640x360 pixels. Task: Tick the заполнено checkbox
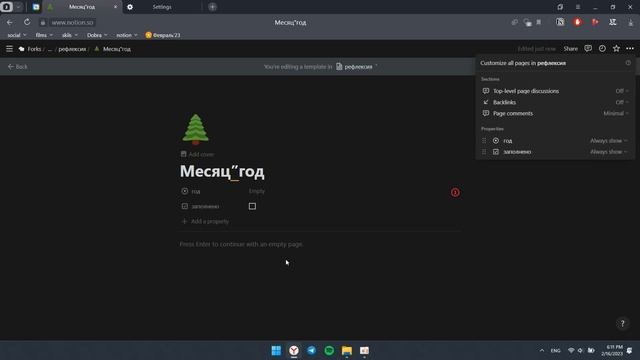[x=252, y=206]
